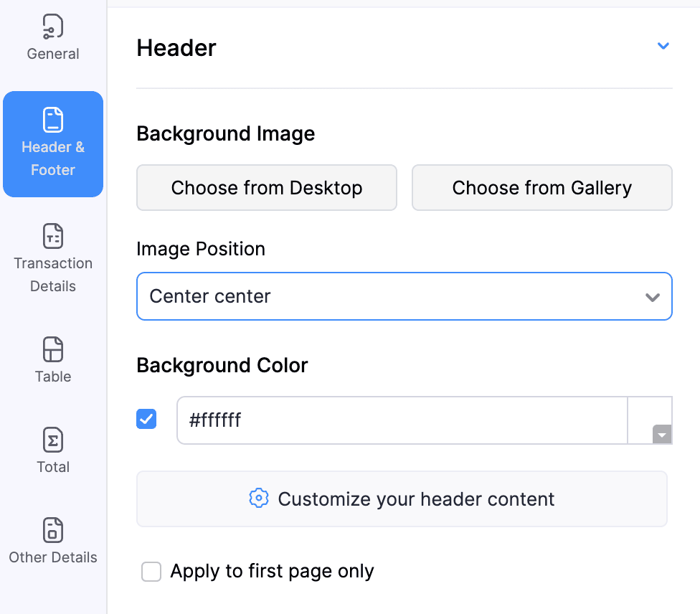This screenshot has height=614, width=700.
Task: Click Choose from Gallery button
Action: pos(541,188)
